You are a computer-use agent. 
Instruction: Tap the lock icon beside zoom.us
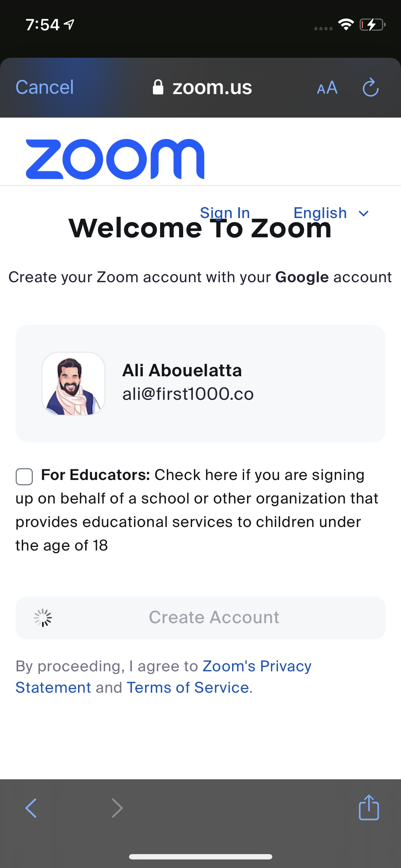[x=158, y=87]
